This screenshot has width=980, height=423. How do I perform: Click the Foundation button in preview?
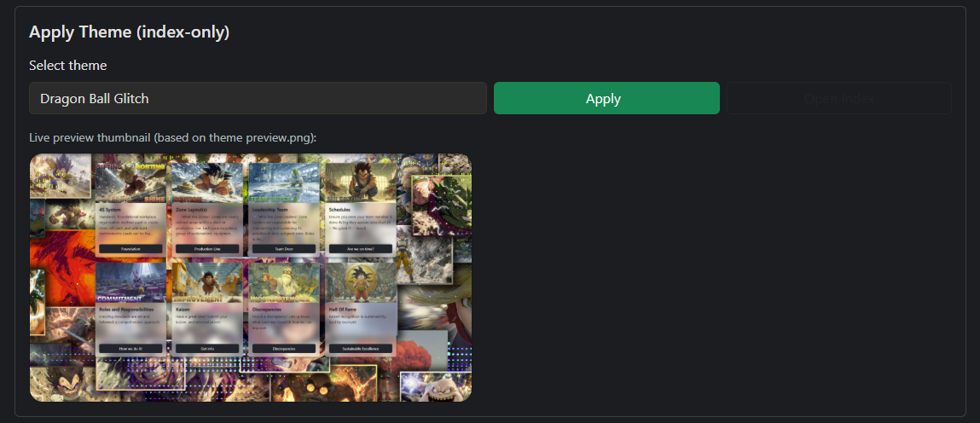click(x=130, y=249)
